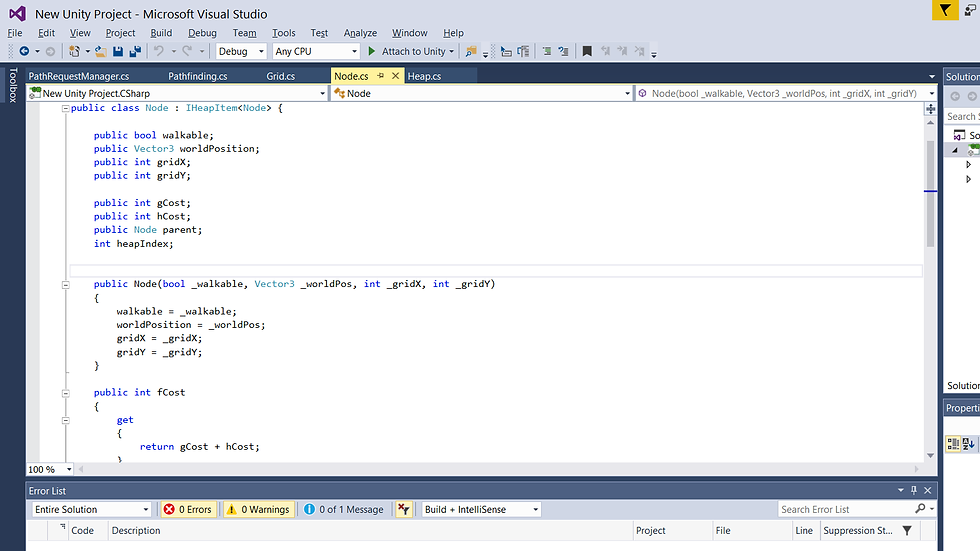Click the editor split-window handle icon
The width and height of the screenshot is (980, 551).
(931, 109)
